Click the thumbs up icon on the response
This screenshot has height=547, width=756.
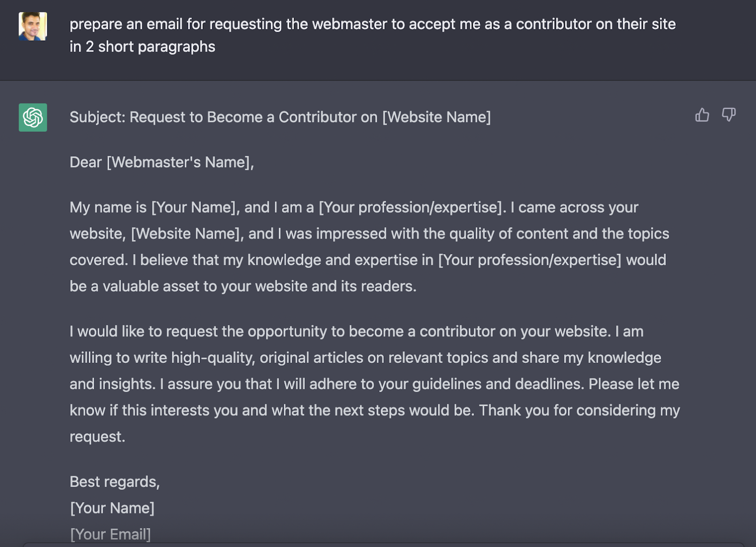(x=702, y=115)
